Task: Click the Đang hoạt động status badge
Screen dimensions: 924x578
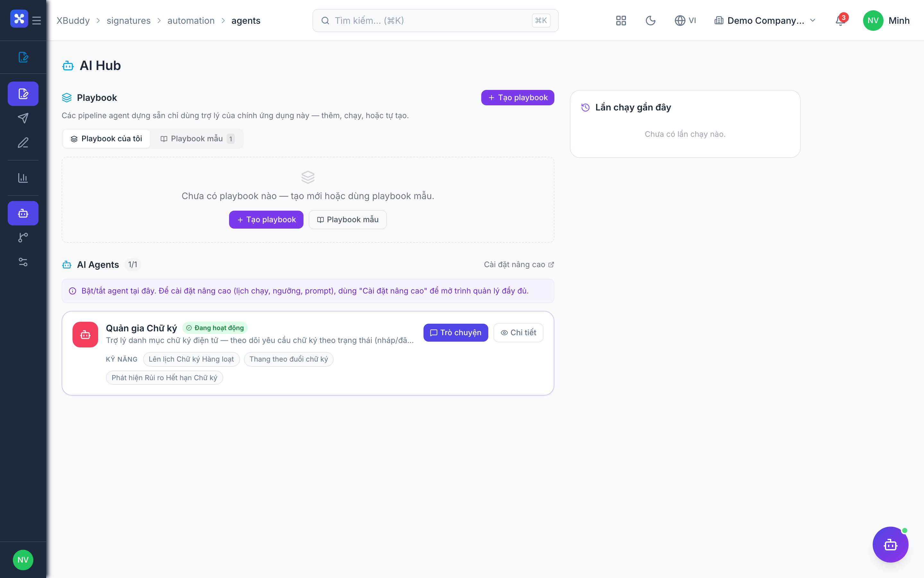Action: tap(215, 328)
